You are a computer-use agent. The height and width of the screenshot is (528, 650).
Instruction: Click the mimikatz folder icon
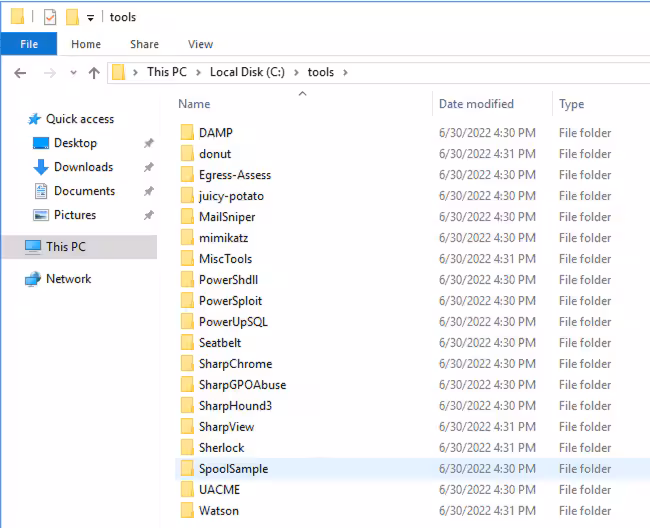point(187,238)
